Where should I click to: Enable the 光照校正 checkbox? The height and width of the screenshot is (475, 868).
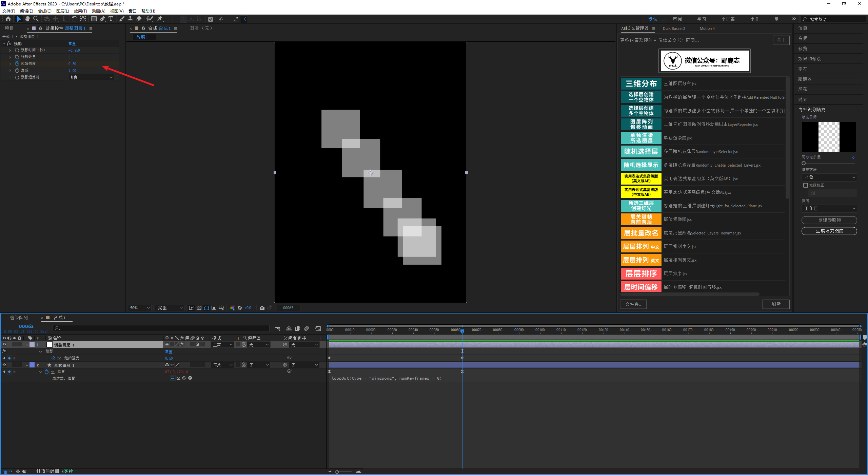tap(806, 185)
